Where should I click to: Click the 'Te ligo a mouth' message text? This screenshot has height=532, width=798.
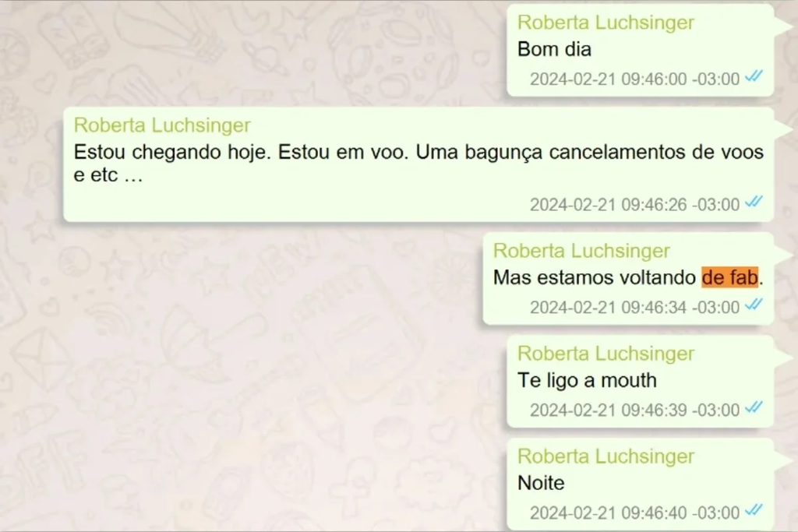[587, 380]
